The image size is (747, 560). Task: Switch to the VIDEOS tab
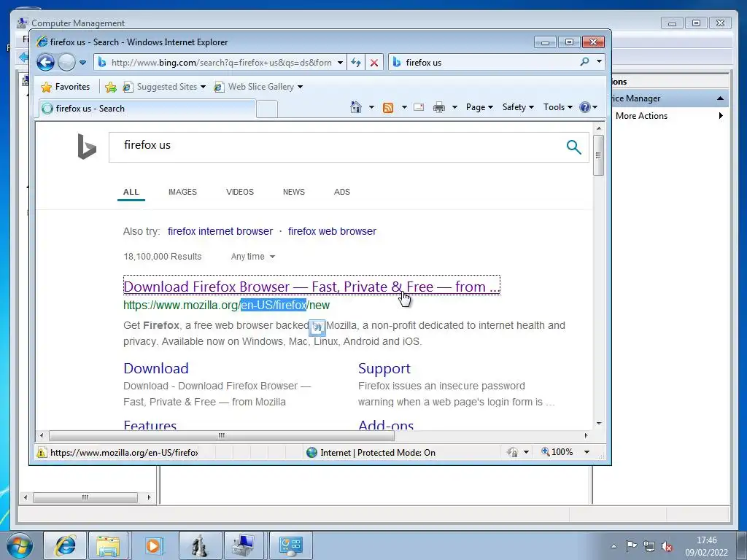(239, 192)
